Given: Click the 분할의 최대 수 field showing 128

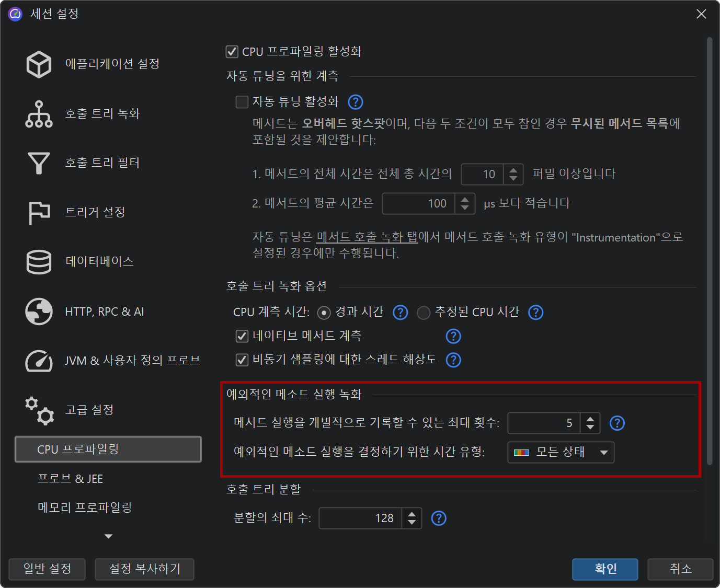Looking at the screenshot, I should click(x=360, y=518).
